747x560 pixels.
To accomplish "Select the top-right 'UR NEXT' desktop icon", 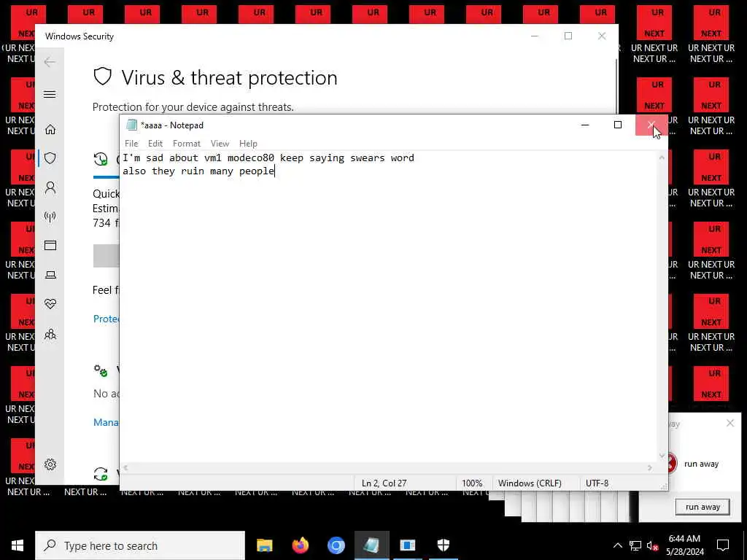I will click(711, 34).
